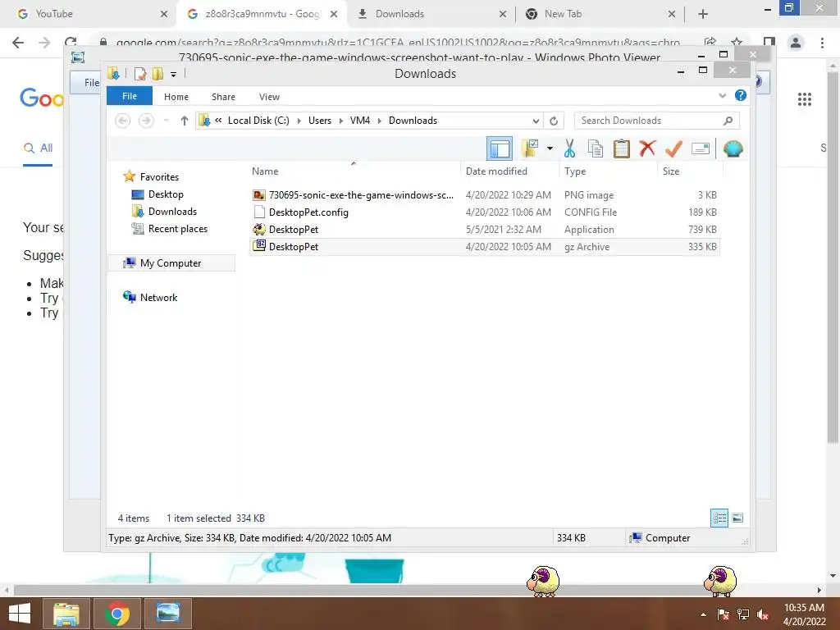This screenshot has width=840, height=630.
Task: Open the Explorer help question mark
Action: (741, 95)
